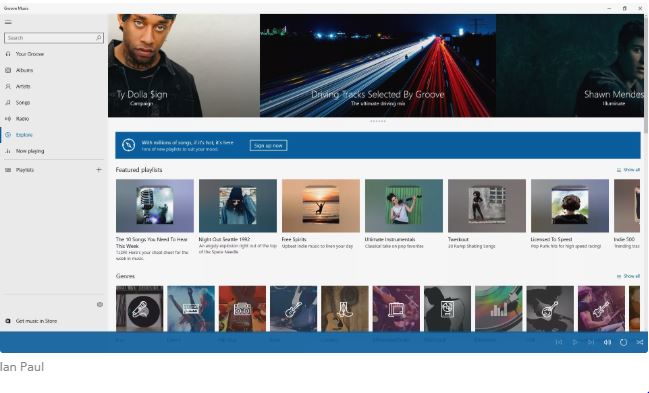Open Driving Tracks Selected By Groove banner

click(377, 65)
